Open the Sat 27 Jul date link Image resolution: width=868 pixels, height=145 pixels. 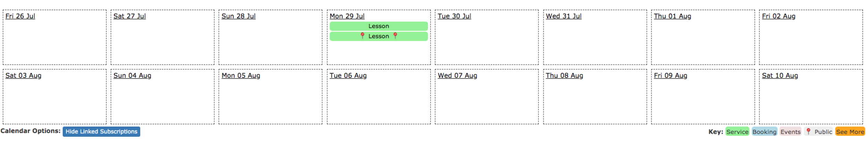[x=130, y=16]
